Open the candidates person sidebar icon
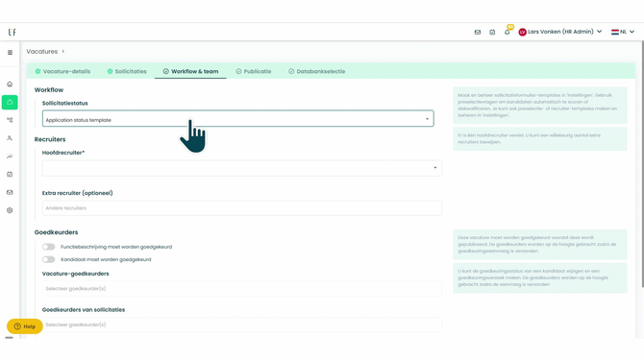The height and width of the screenshot is (361, 644). tap(10, 138)
